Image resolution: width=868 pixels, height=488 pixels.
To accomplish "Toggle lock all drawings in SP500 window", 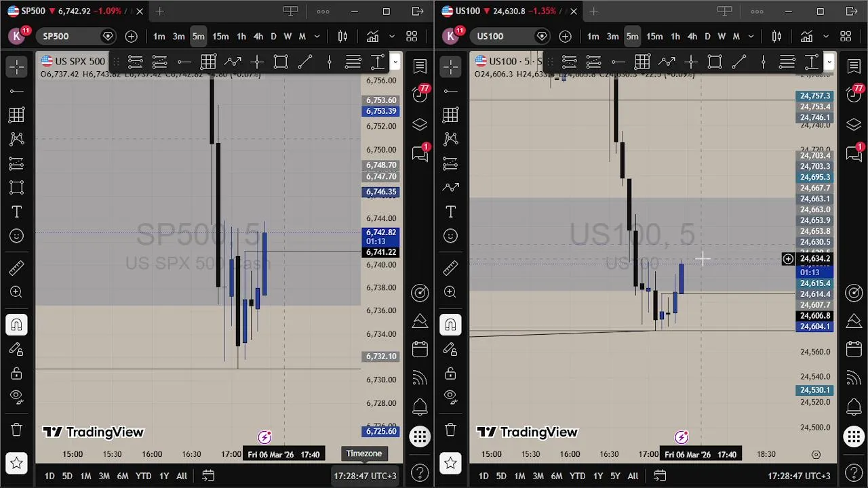I will click(17, 373).
